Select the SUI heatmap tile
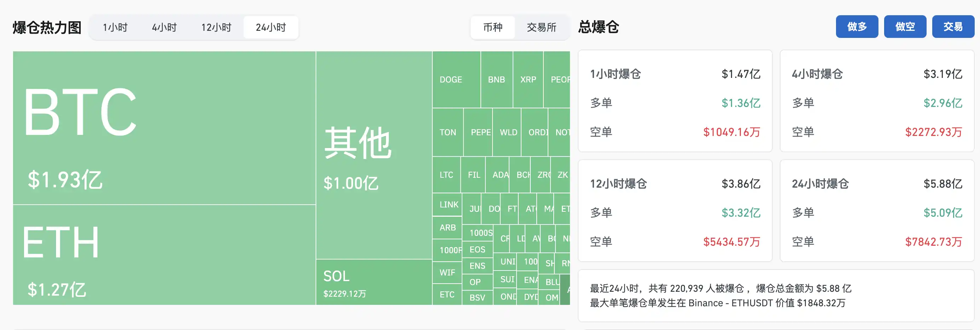The height and width of the screenshot is (330, 980). click(x=505, y=279)
